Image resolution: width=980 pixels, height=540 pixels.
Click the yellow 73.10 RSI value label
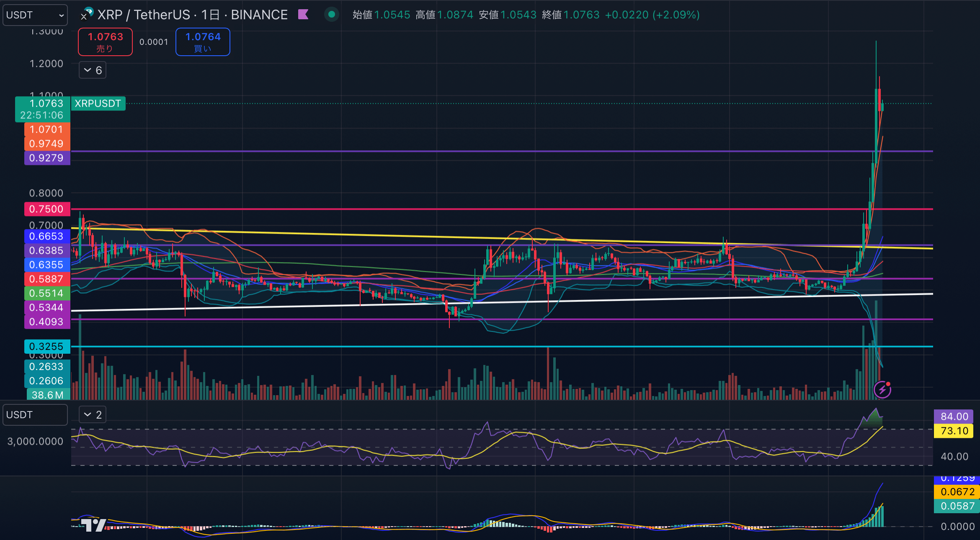[x=954, y=431]
